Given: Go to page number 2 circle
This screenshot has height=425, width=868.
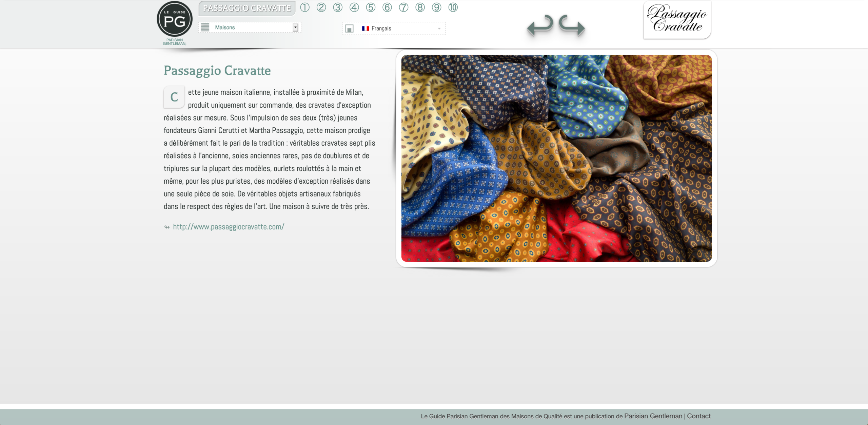Looking at the screenshot, I should click(x=321, y=7).
